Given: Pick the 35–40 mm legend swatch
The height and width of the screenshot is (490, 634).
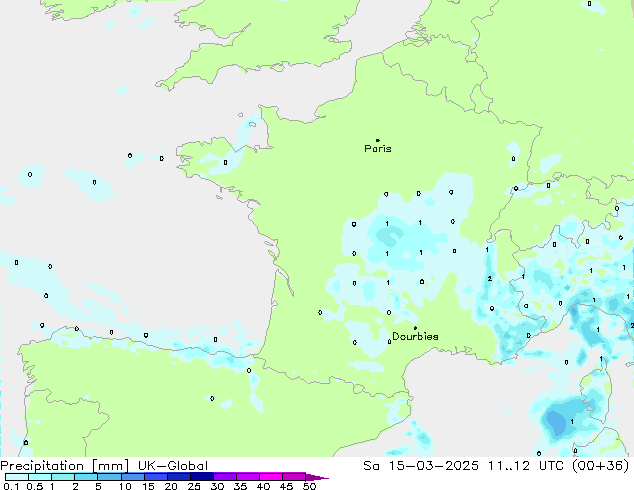Looking at the screenshot, I should 247,477.
